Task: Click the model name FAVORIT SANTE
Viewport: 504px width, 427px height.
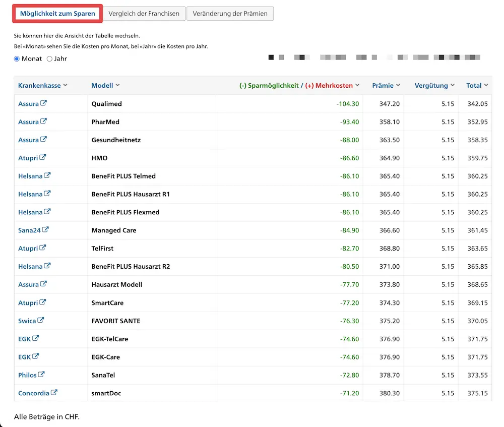Action: (116, 321)
